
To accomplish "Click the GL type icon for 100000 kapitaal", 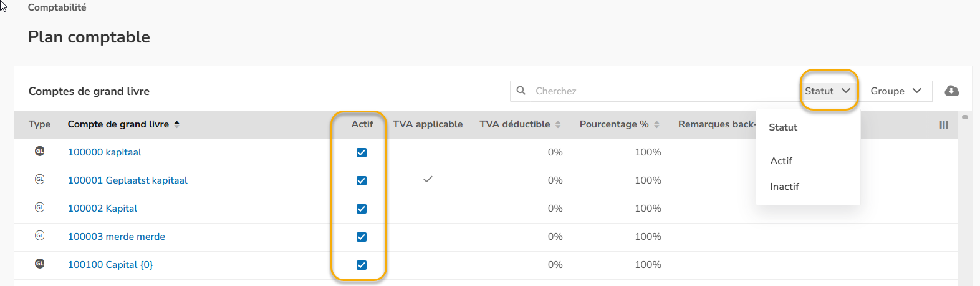I will click(x=40, y=151).
